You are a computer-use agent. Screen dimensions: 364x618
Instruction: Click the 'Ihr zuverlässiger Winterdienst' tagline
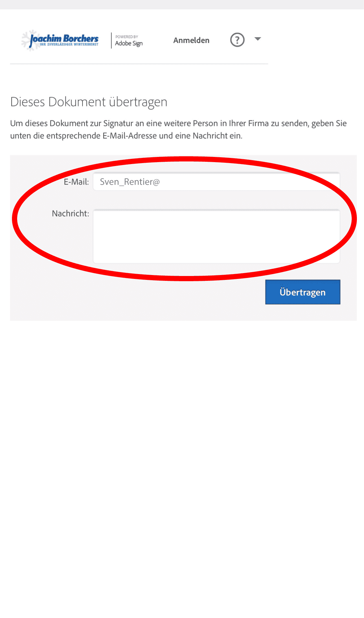pyautogui.click(x=69, y=44)
